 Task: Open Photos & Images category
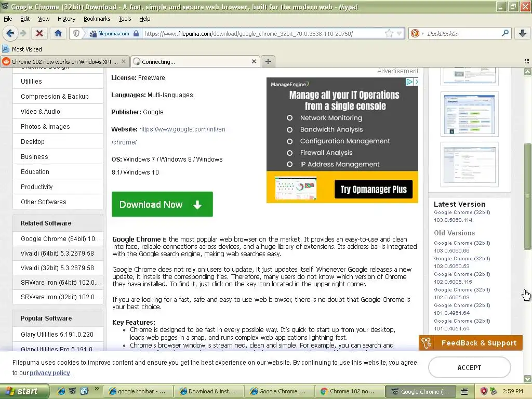click(x=58, y=127)
